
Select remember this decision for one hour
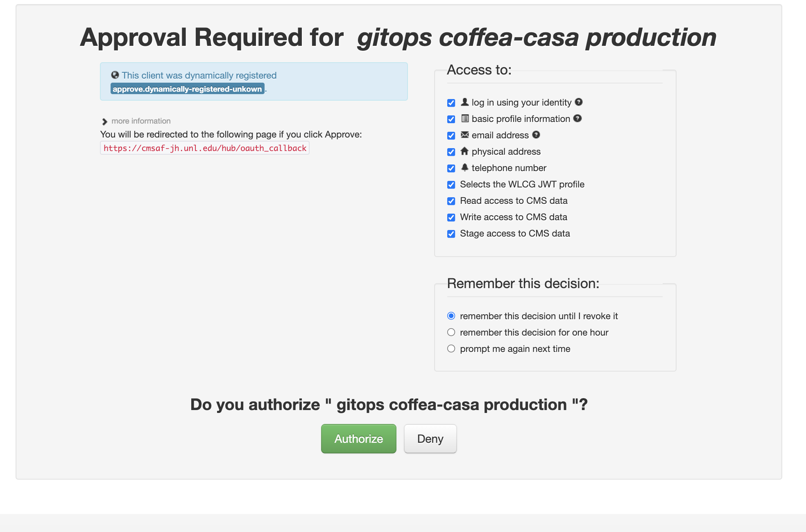451,332
